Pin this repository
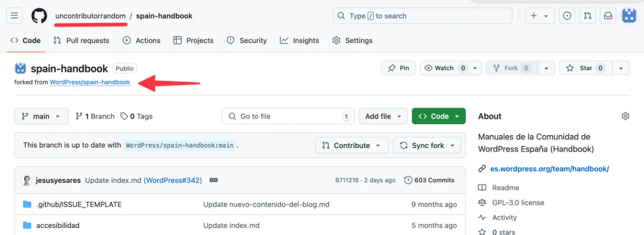 click(x=398, y=68)
